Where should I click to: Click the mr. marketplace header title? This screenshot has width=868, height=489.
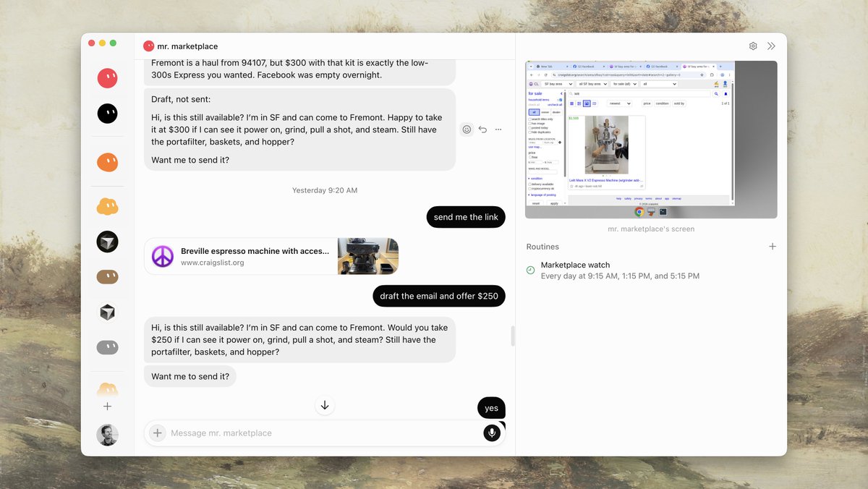tap(187, 46)
